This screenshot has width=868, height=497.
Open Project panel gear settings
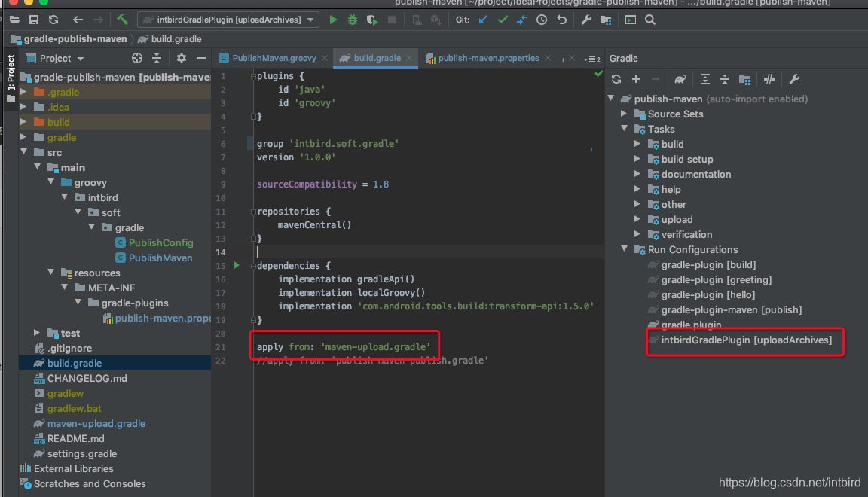point(181,58)
